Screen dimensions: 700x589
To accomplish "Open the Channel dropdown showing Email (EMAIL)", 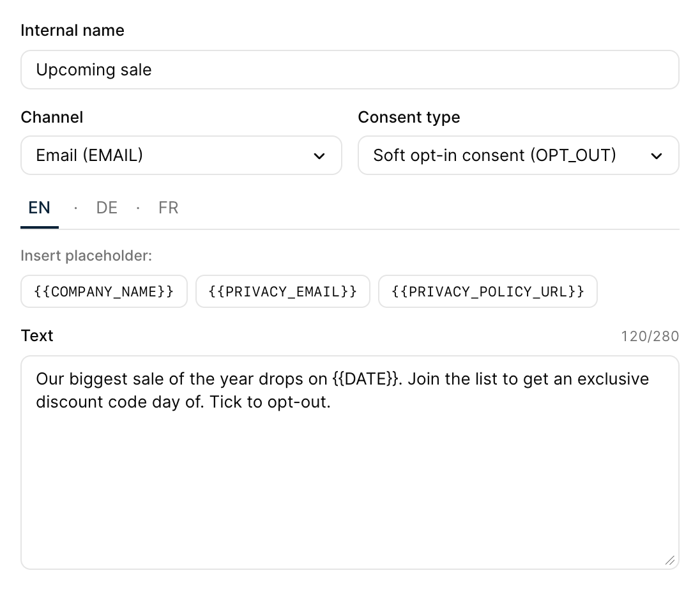I will (x=181, y=155).
